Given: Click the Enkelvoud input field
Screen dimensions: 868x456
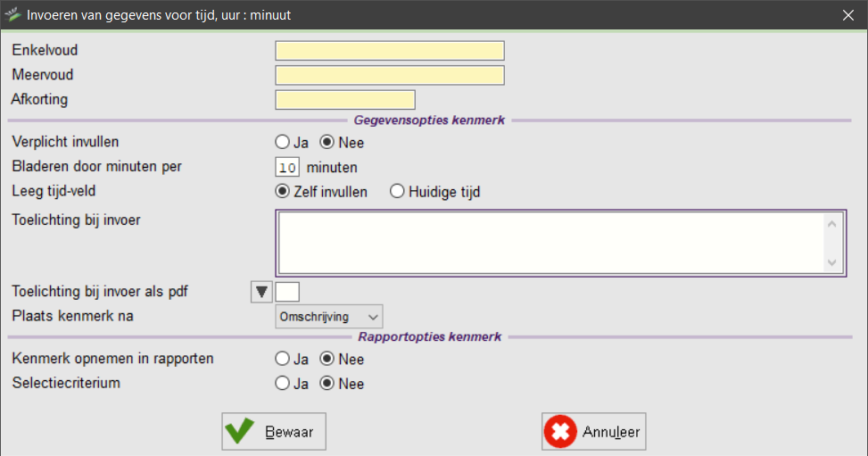Looking at the screenshot, I should coord(390,51).
